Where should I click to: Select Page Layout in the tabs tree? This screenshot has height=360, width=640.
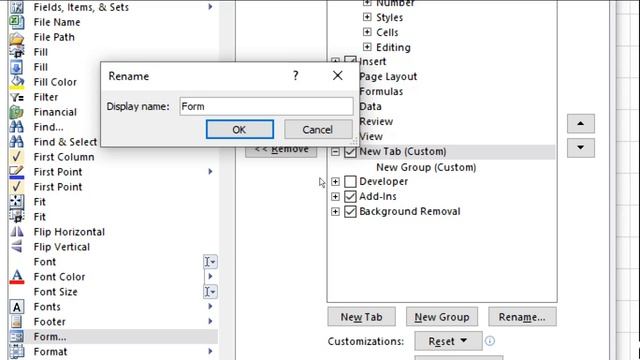(x=388, y=77)
